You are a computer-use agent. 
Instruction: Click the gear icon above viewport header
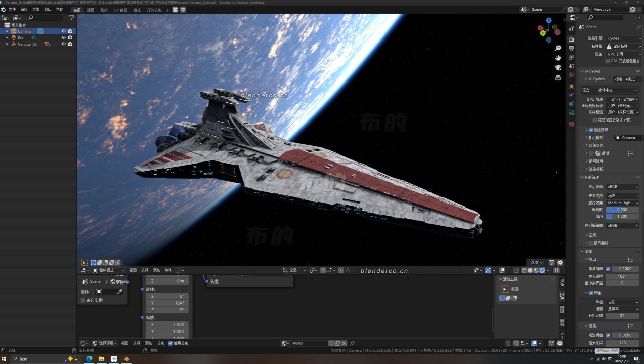pyautogui.click(x=560, y=263)
